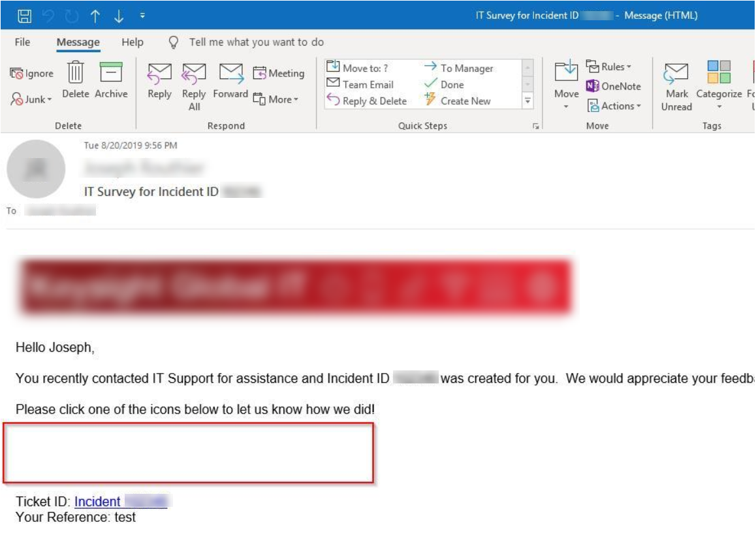
Task: Mark the message as Unread
Action: click(x=676, y=85)
